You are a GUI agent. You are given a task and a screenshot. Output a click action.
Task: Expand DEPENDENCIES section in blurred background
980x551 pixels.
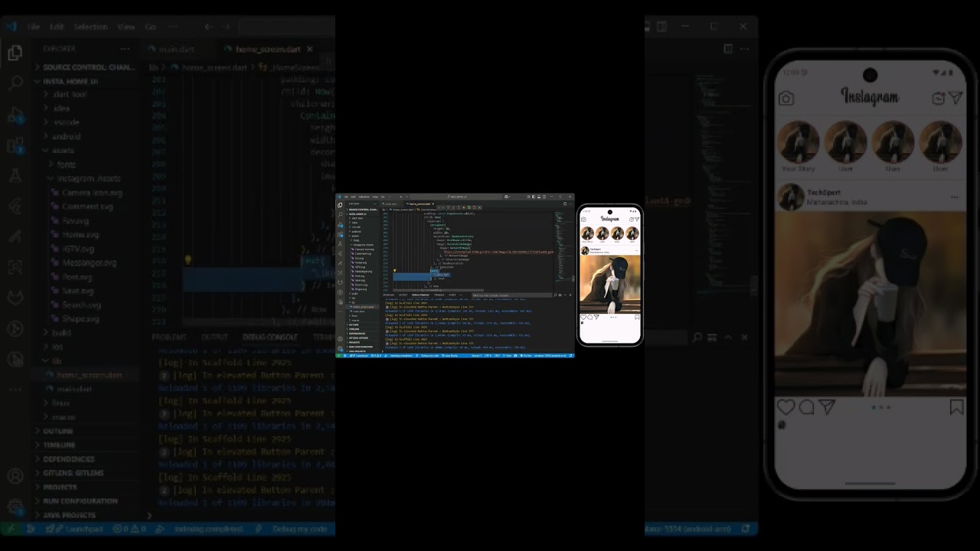(86, 459)
